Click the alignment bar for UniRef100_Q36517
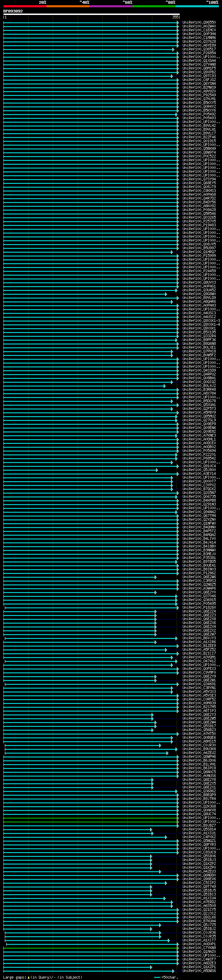222x980 pixels. (89, 49)
